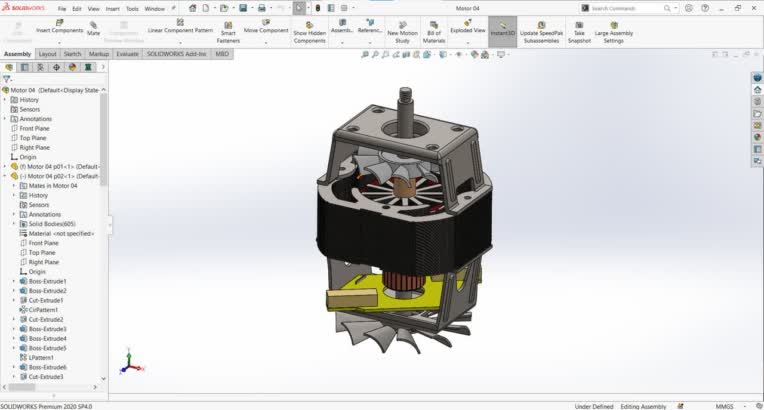Open the Tools menu
Image resolution: width=764 pixels, height=410 pixels.
[x=132, y=9]
